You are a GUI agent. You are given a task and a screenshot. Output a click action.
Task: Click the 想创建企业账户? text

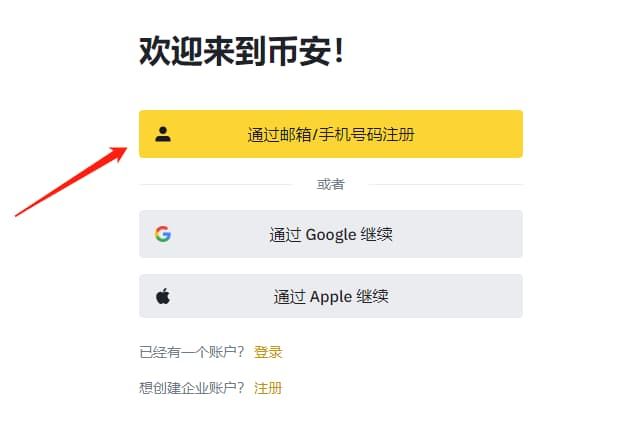(191, 388)
